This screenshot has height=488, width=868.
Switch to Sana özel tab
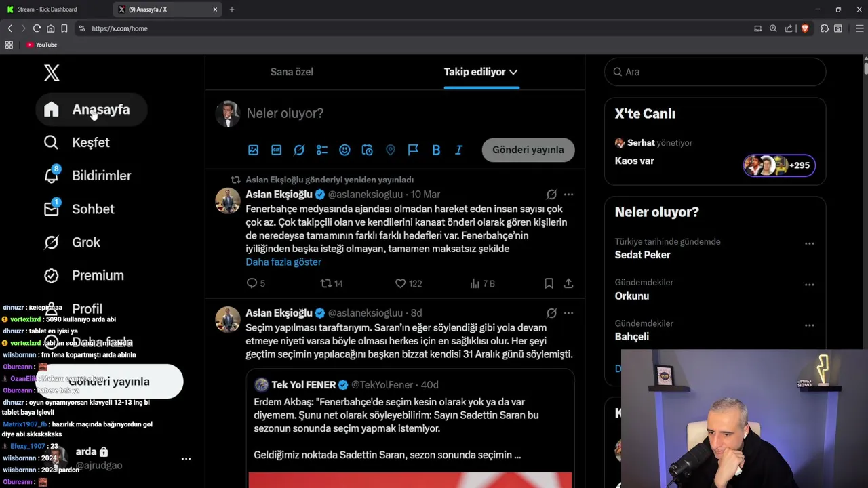pyautogui.click(x=292, y=72)
